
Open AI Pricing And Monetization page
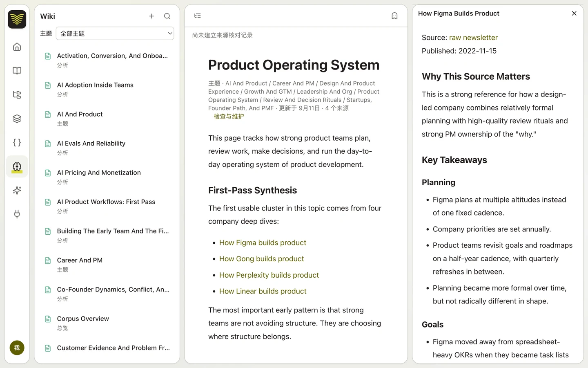pyautogui.click(x=107, y=177)
